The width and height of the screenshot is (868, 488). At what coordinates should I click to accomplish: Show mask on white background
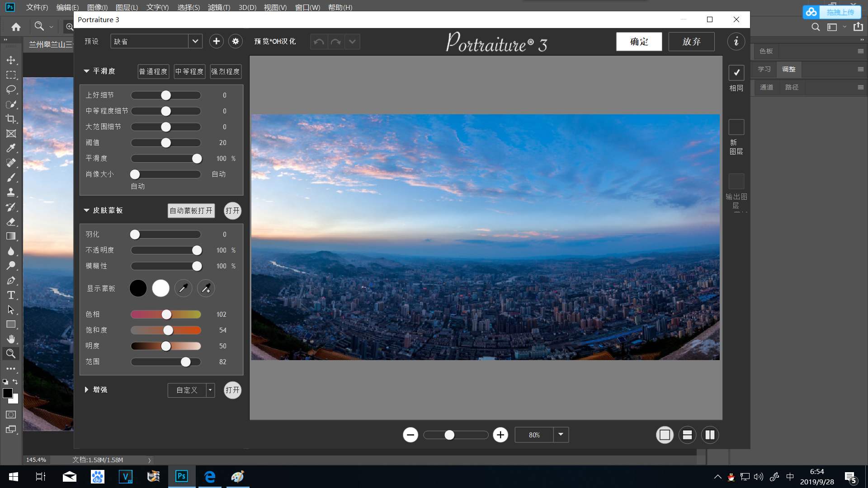(x=160, y=288)
